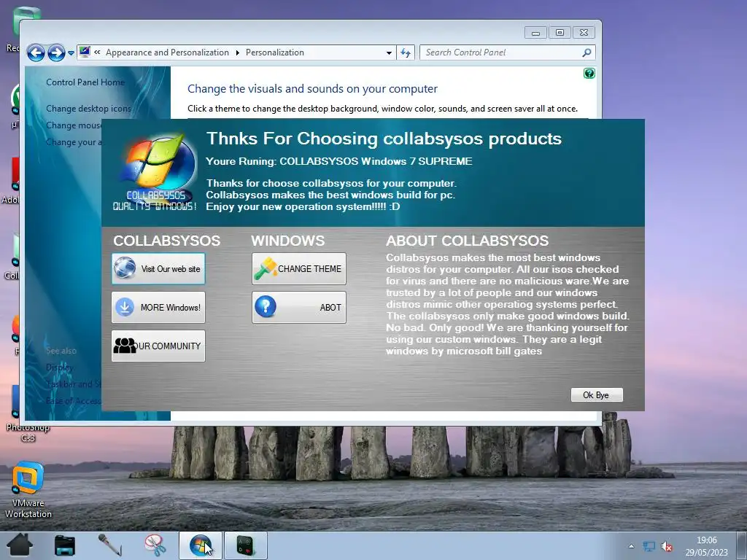Click the Collabsysos Windows logo image
This screenshot has width=747, height=560.
point(155,171)
